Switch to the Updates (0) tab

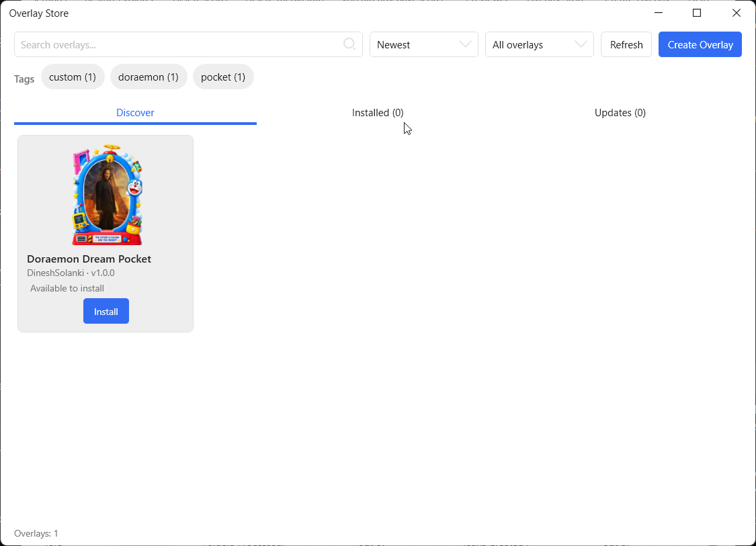tap(620, 113)
